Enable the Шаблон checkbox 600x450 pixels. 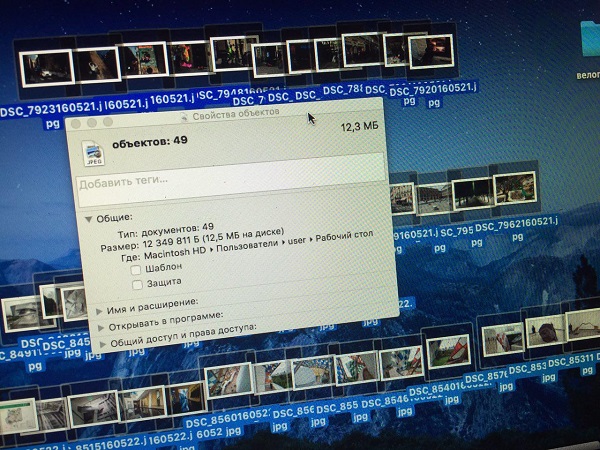[136, 270]
